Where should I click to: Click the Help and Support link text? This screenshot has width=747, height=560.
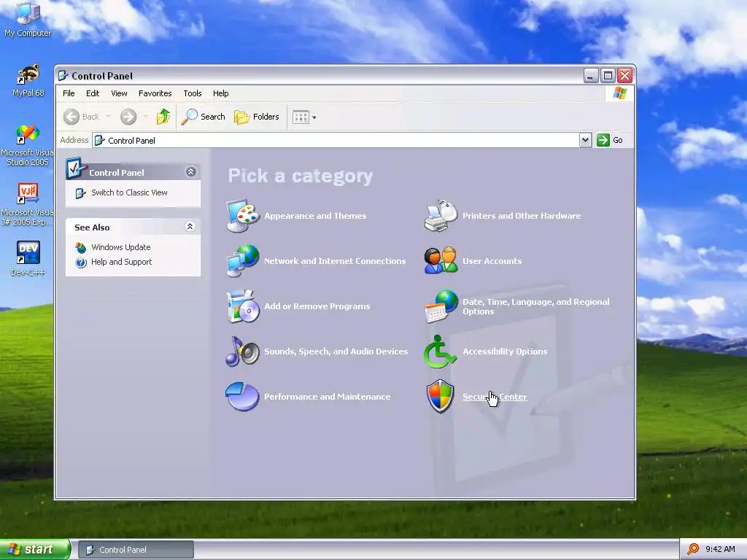(x=122, y=262)
